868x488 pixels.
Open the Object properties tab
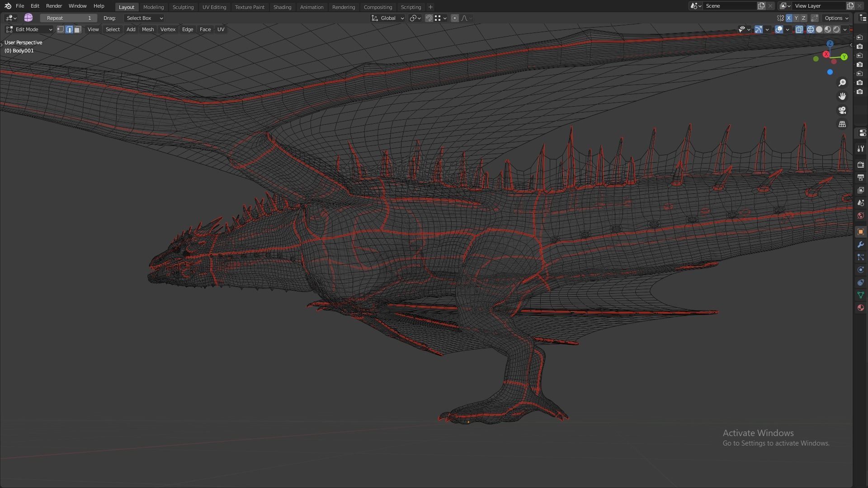click(860, 232)
